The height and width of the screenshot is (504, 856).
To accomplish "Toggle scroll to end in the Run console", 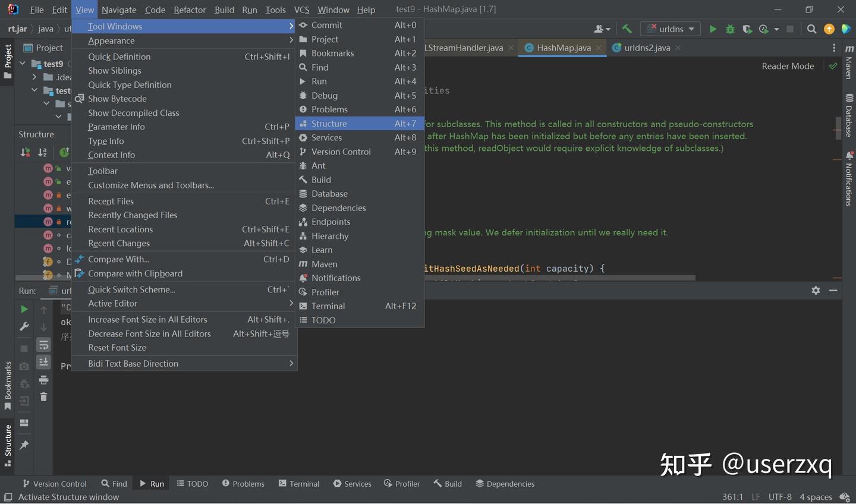I will coord(43,362).
